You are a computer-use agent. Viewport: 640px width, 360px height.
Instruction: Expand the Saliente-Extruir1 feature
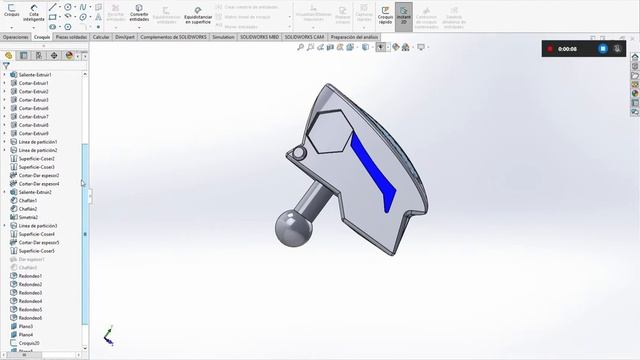click(x=4, y=75)
